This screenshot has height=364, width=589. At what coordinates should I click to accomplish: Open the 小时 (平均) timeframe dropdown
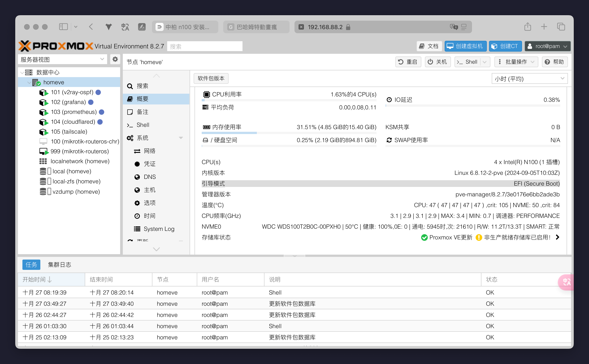pyautogui.click(x=529, y=79)
